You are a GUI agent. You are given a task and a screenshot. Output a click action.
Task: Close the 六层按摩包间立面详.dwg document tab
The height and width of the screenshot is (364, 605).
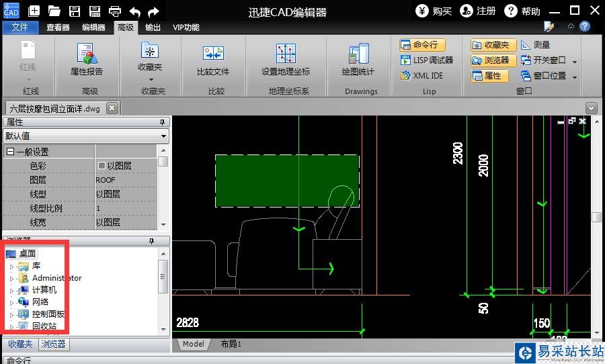click(x=112, y=108)
